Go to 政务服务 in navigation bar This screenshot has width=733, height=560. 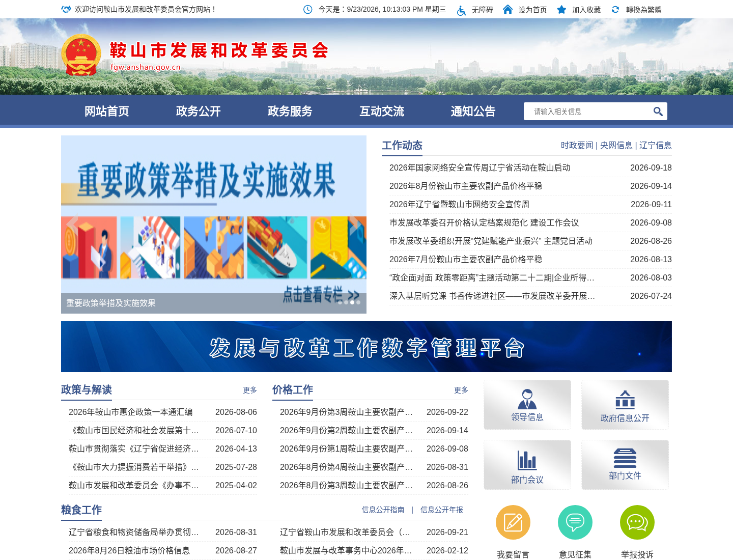290,111
